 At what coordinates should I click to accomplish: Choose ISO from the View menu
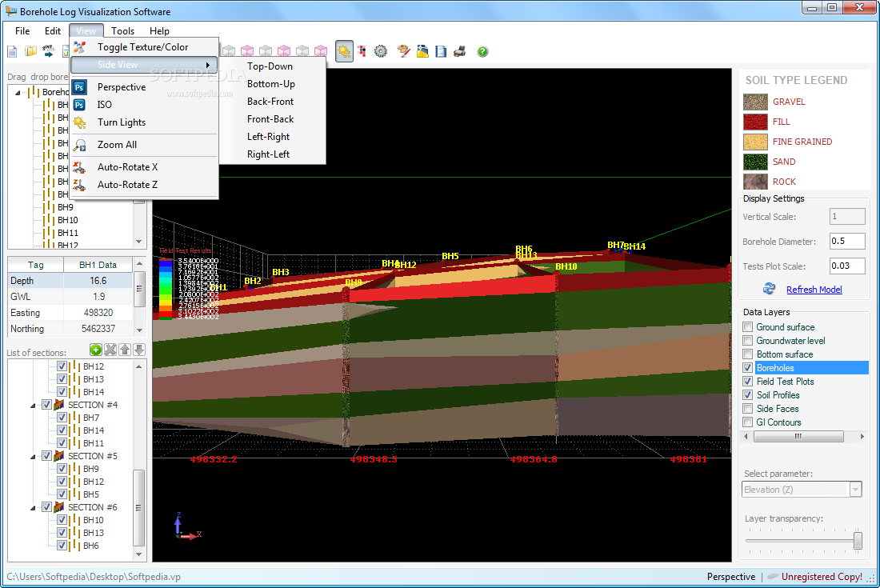[144, 104]
